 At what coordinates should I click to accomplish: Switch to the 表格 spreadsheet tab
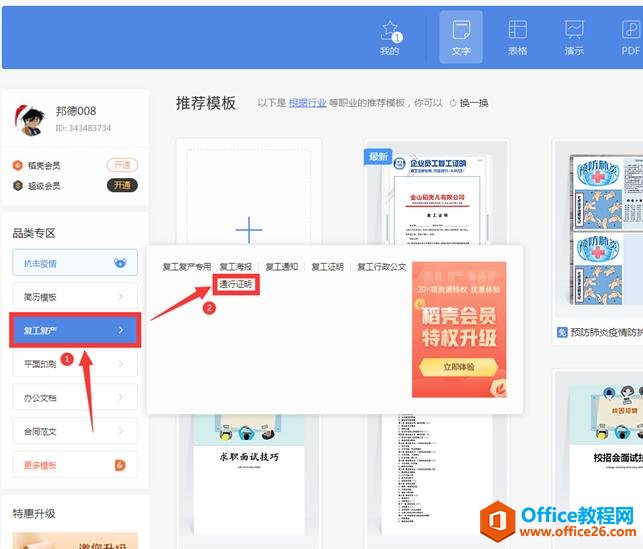point(518,37)
